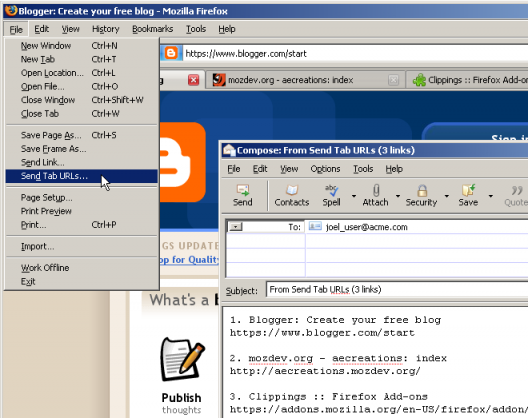Click the Quote icon in Compose toolbar
The image size is (528, 418).
coord(517,190)
